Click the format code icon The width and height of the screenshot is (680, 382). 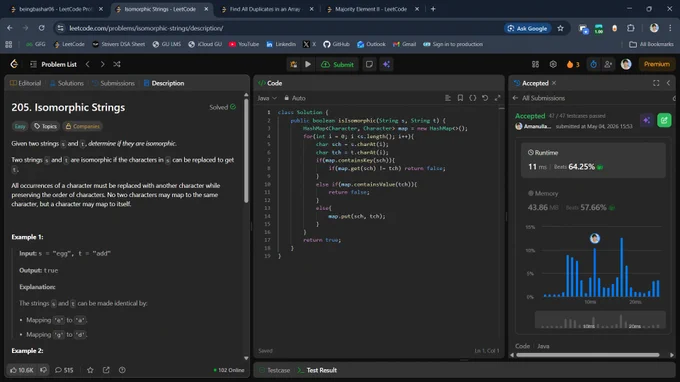tap(448, 98)
